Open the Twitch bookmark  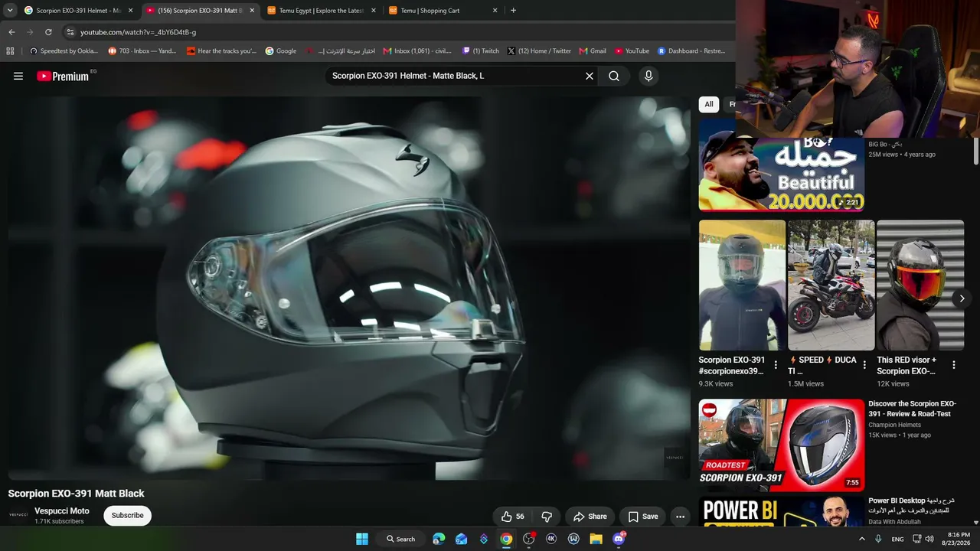(481, 51)
